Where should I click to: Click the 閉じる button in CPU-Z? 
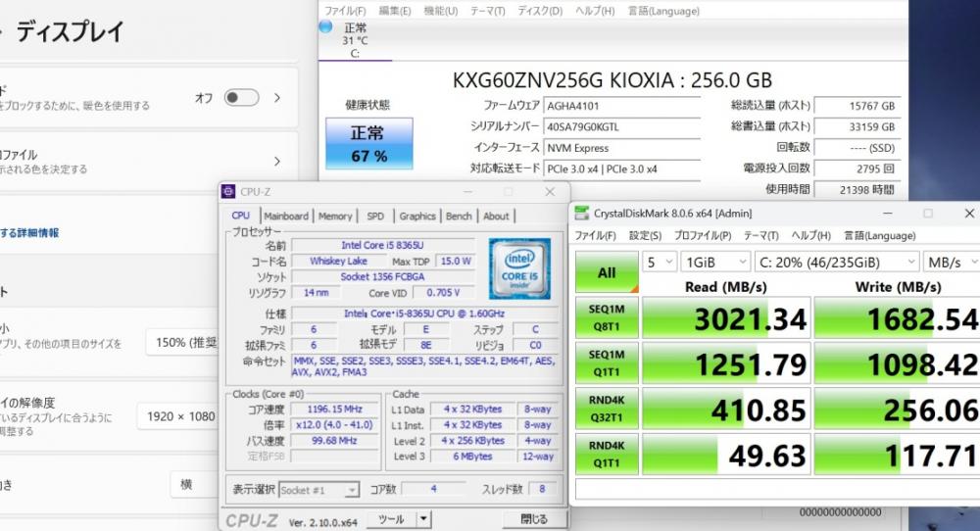[534, 519]
